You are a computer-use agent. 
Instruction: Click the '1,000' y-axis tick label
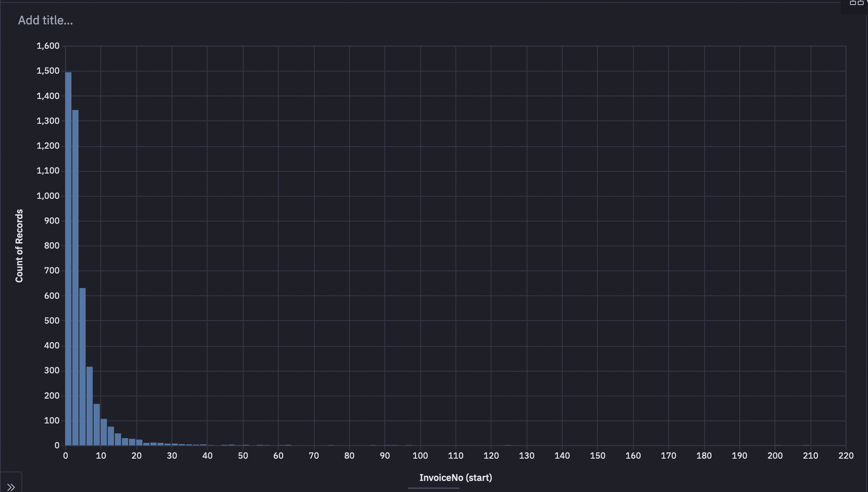coord(48,196)
